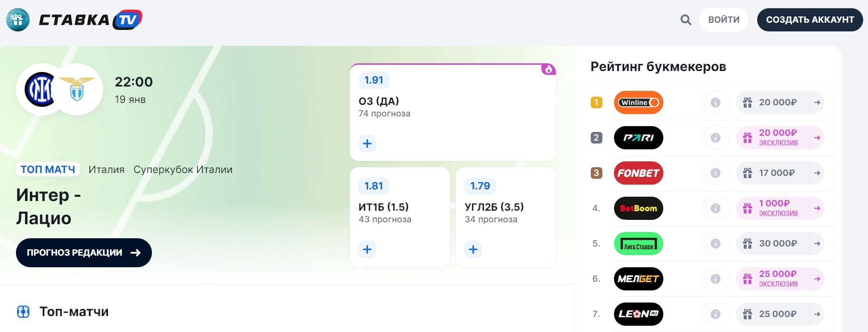Open ПРОГНОЗ РЕДАКЦИИ for Интер - Лацио

tap(84, 253)
